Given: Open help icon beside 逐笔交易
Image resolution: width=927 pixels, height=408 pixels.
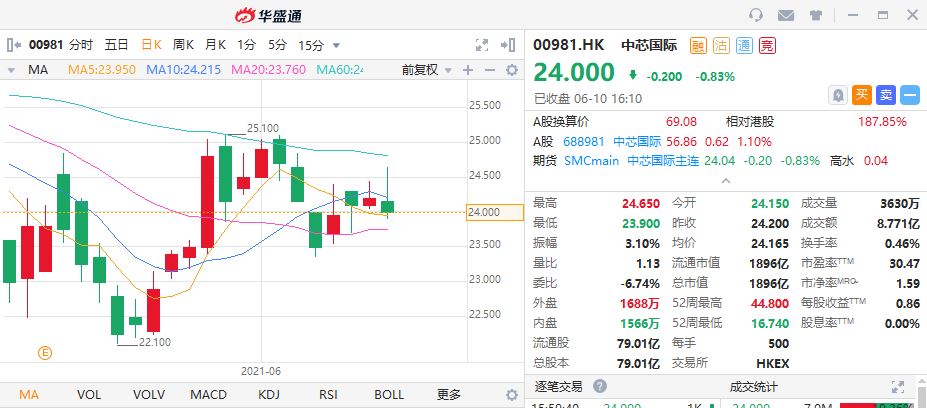Looking at the screenshot, I should tap(599, 387).
